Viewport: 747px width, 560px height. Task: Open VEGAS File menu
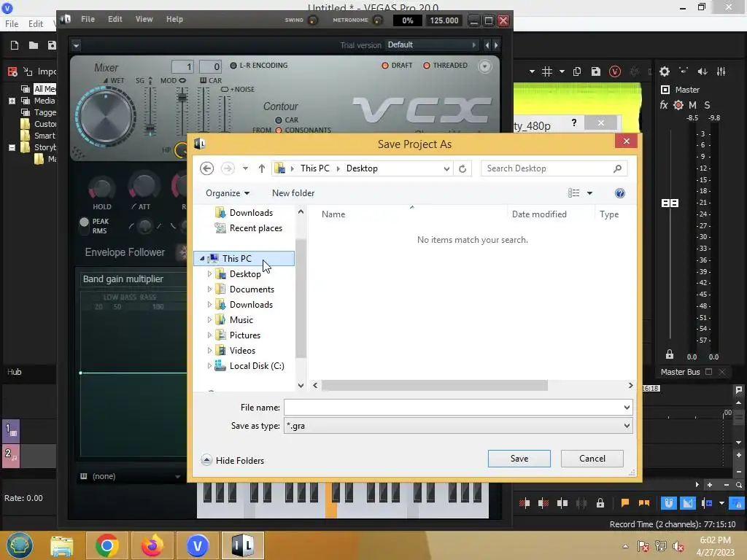click(x=12, y=24)
